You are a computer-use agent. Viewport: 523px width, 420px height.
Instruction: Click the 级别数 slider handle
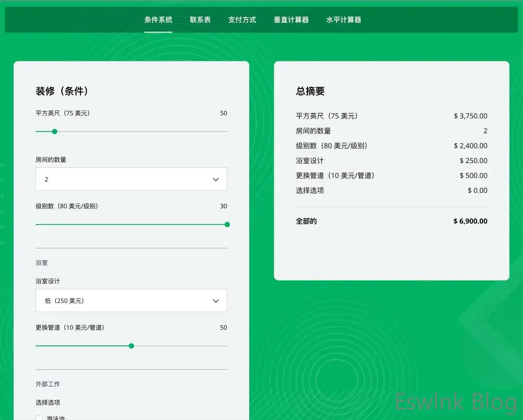pos(227,224)
